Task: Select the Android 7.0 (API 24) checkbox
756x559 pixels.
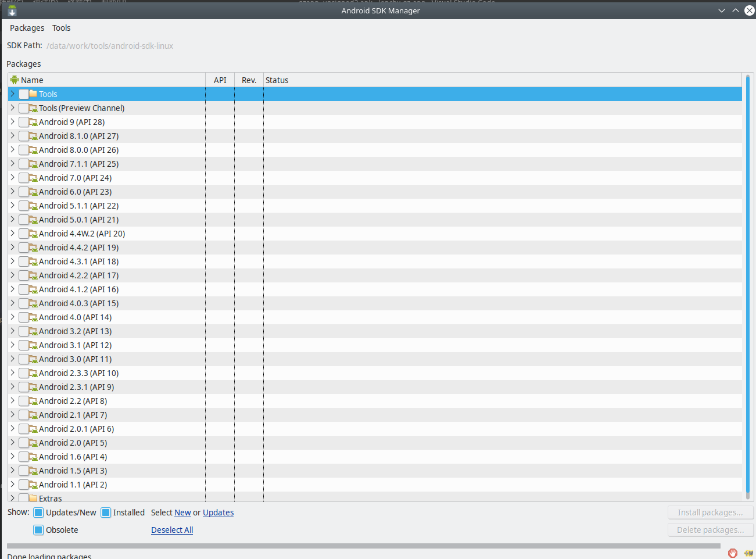Action: click(23, 178)
